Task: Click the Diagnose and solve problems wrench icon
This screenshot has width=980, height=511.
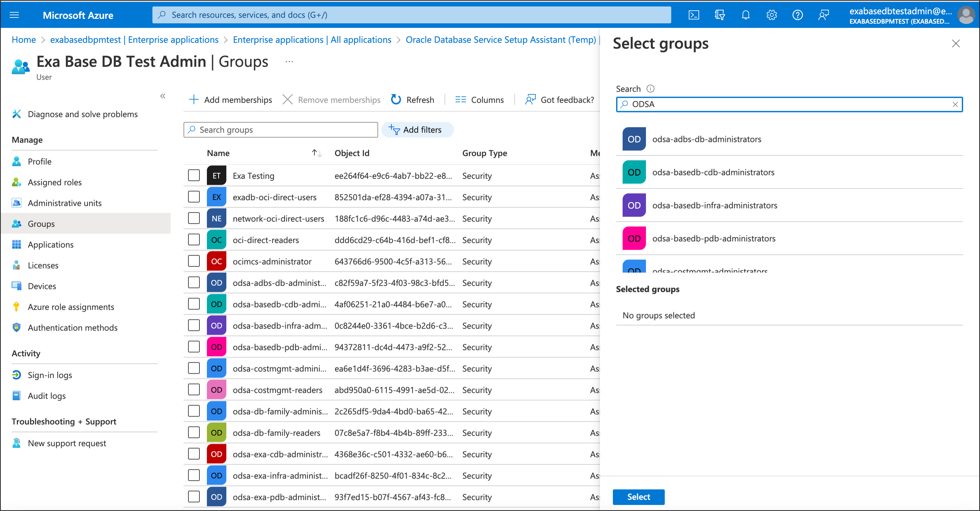Action: (16, 114)
